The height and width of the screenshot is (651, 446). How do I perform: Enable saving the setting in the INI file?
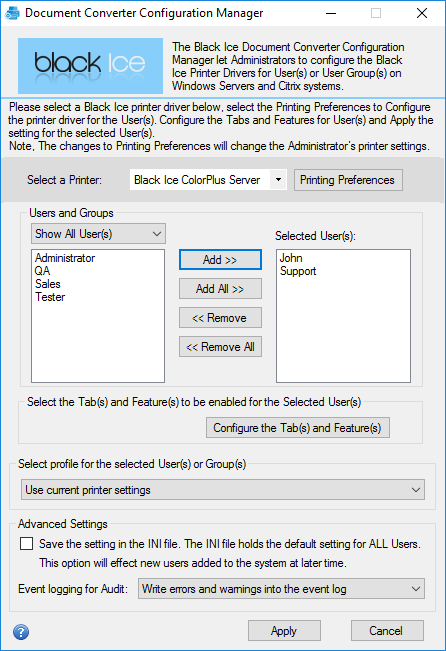(27, 543)
